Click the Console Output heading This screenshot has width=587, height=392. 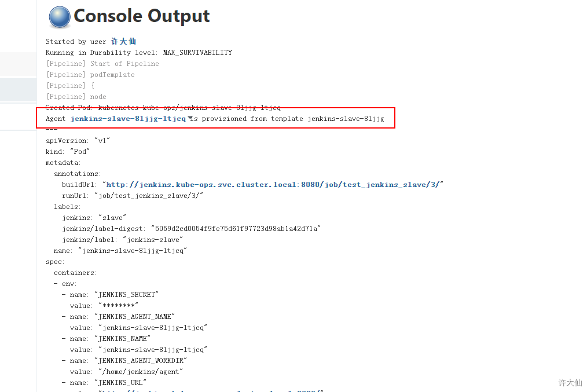142,16
